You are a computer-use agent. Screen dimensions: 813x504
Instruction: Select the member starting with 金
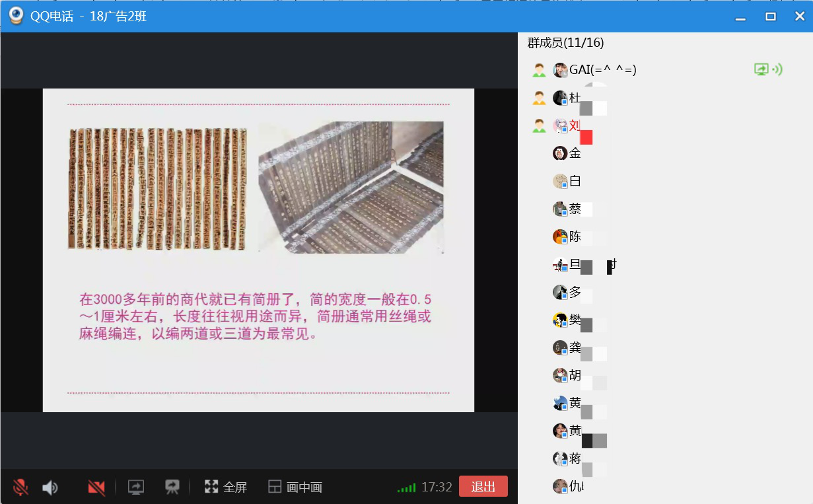pyautogui.click(x=575, y=153)
